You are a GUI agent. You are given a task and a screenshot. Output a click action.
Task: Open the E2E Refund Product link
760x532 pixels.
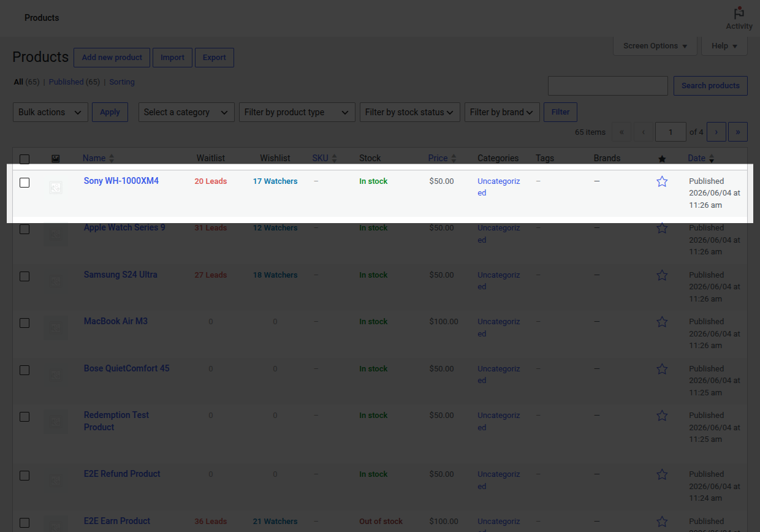pyautogui.click(x=122, y=474)
